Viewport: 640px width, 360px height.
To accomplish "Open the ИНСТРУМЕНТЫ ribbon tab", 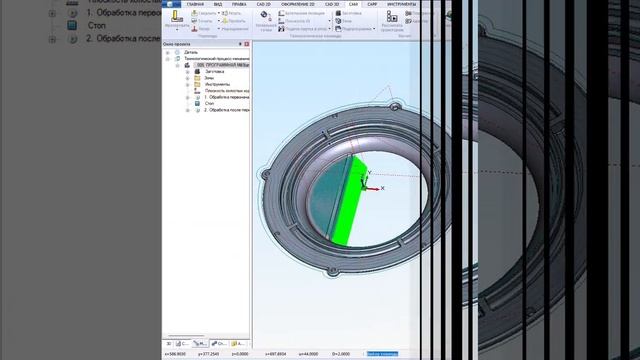I will pos(401,4).
